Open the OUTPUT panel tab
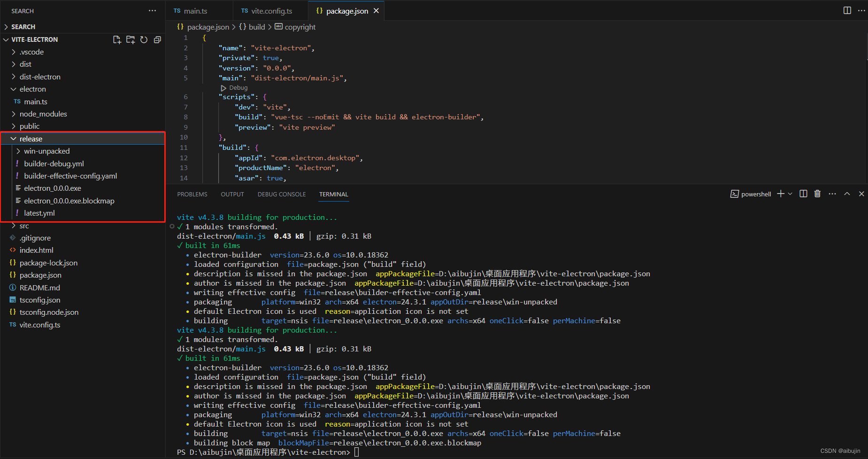868x459 pixels. pos(232,194)
